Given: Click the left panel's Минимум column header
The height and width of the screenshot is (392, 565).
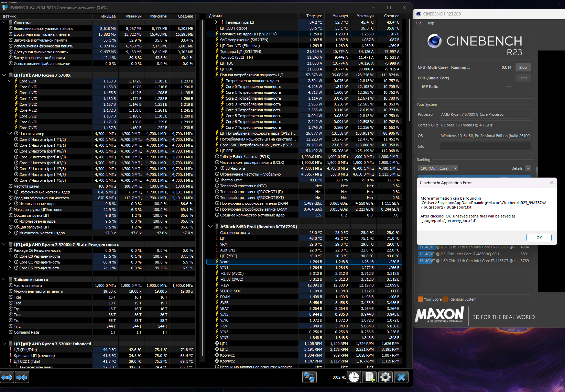Looking at the screenshot, I should [x=131, y=16].
